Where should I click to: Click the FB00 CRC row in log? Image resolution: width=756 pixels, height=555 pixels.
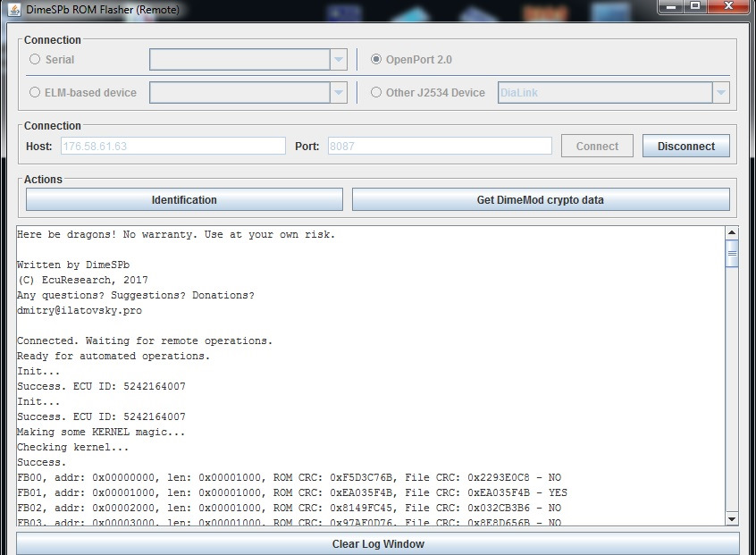point(290,477)
